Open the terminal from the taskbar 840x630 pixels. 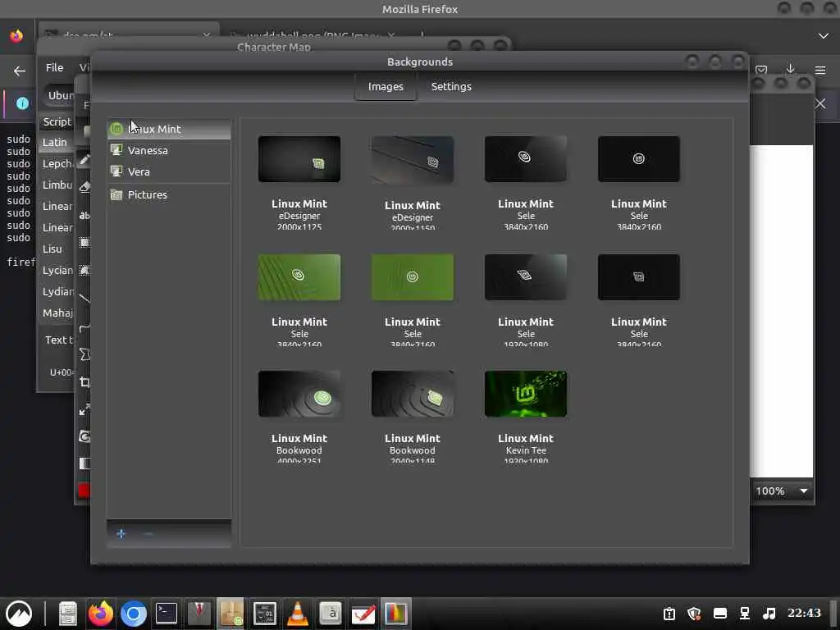166,614
